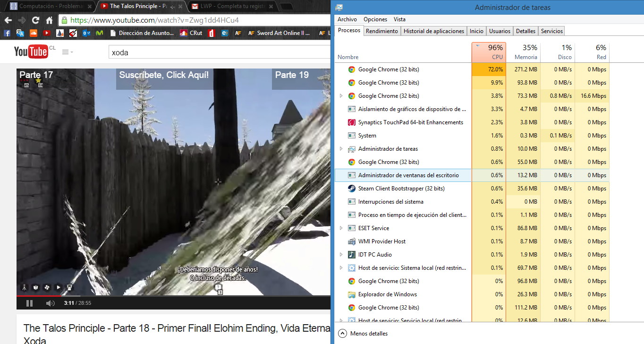Close the The Talos Principle tab
The image size is (644, 344).
(x=180, y=7)
